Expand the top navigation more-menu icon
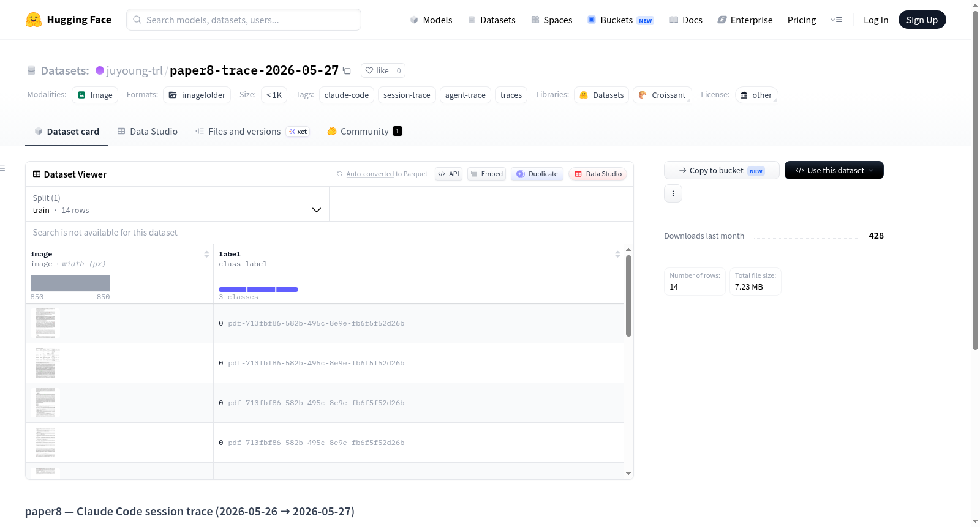The height and width of the screenshot is (527, 980). pyautogui.click(x=836, y=20)
